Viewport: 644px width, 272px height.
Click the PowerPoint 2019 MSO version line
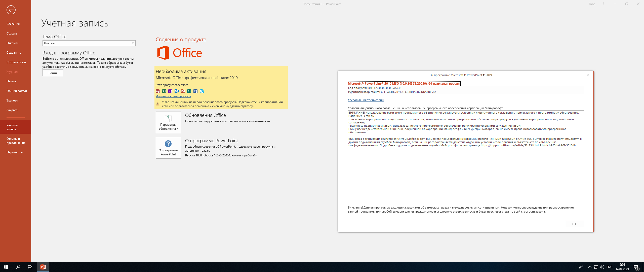click(x=404, y=84)
